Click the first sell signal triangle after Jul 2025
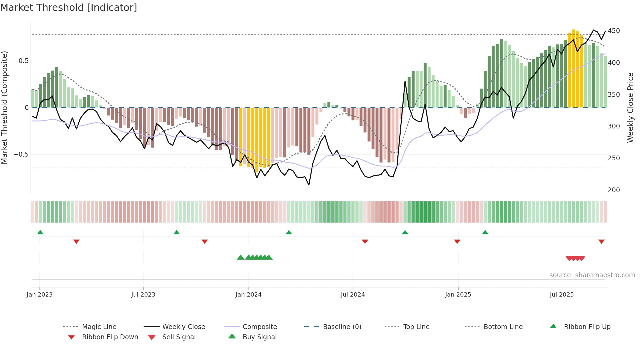Image resolution: width=644 pixels, height=362 pixels. [569, 258]
